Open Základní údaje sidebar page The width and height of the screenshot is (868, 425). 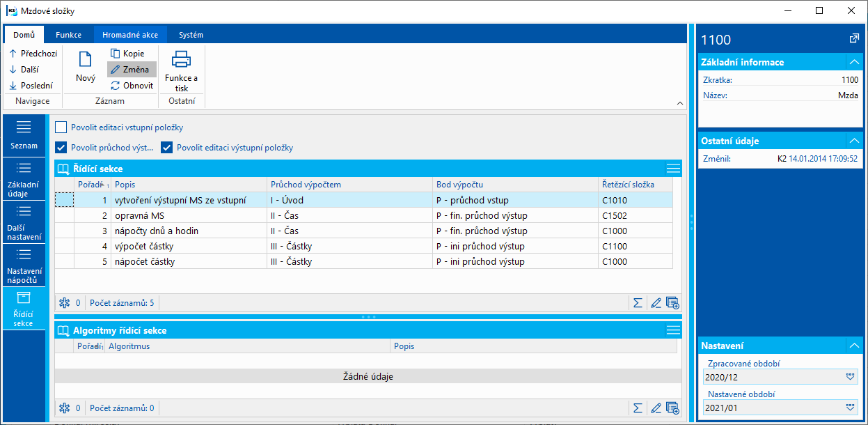click(24, 178)
